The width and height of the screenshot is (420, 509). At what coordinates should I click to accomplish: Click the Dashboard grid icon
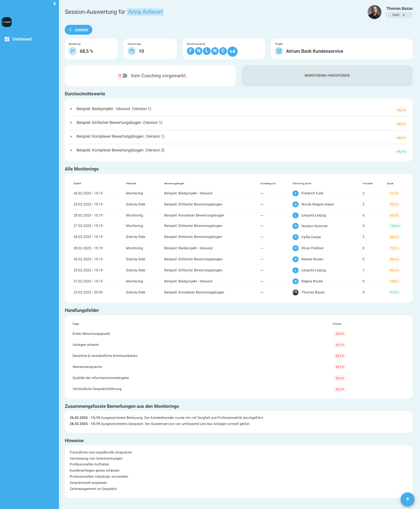tap(7, 39)
